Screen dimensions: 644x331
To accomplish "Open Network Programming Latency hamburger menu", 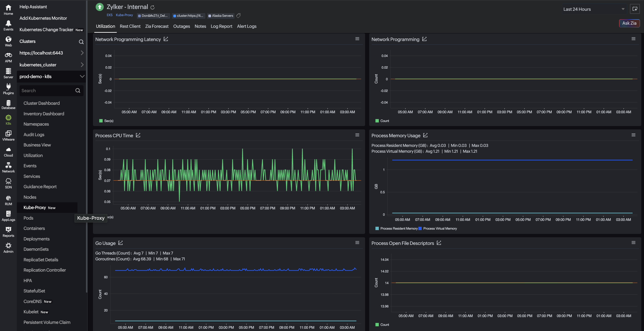I will click(357, 39).
